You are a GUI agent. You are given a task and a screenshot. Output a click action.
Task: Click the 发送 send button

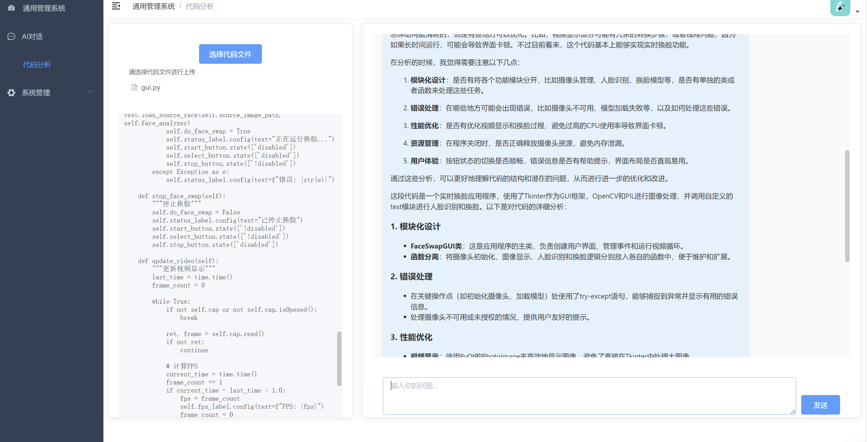820,405
